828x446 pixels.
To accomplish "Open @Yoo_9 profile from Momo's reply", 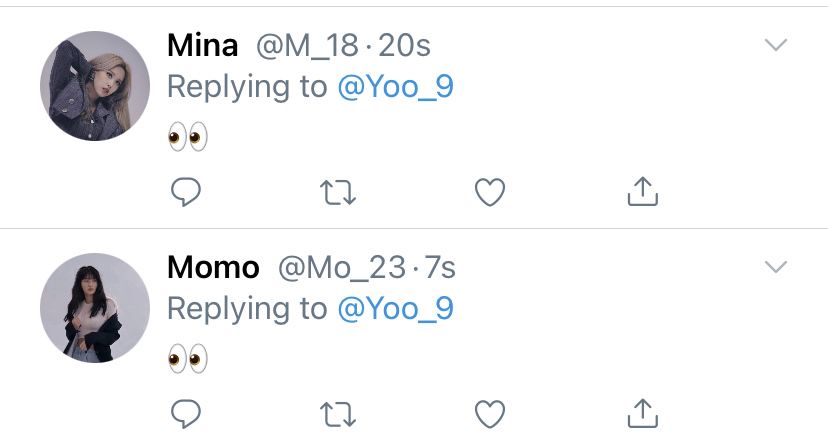I will [x=396, y=309].
